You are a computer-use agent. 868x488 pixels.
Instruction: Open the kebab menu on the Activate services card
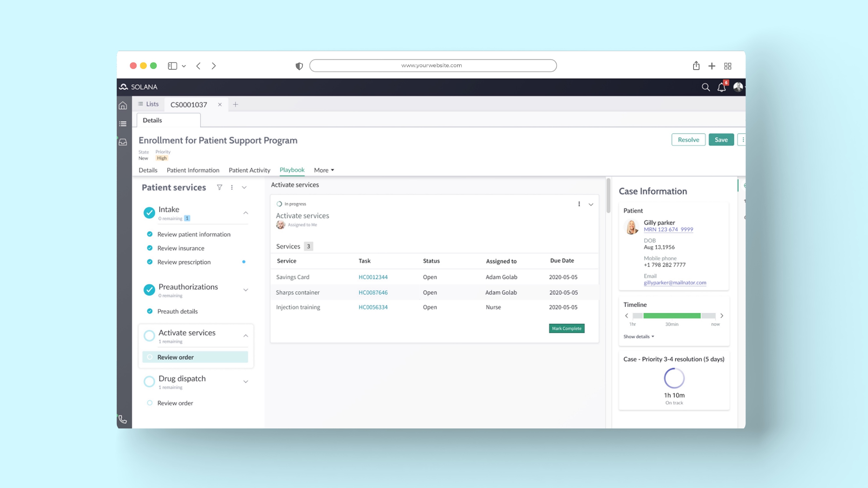tap(579, 204)
